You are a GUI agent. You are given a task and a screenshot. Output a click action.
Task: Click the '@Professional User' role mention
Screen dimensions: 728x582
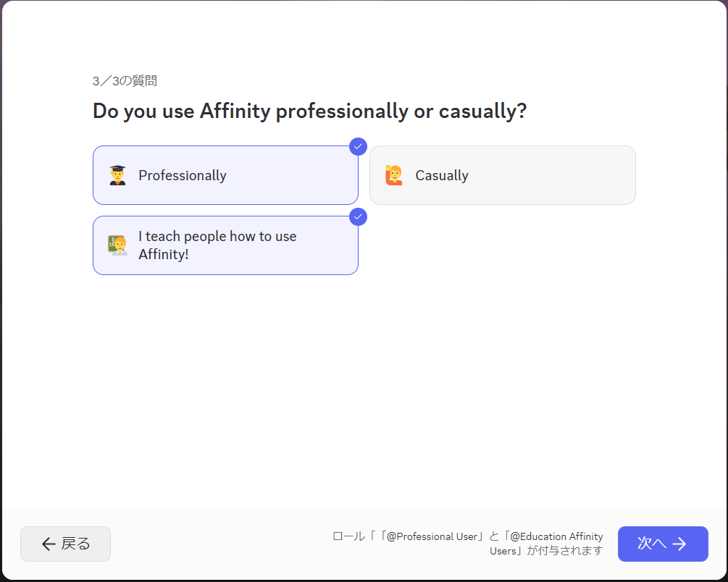pos(431,537)
